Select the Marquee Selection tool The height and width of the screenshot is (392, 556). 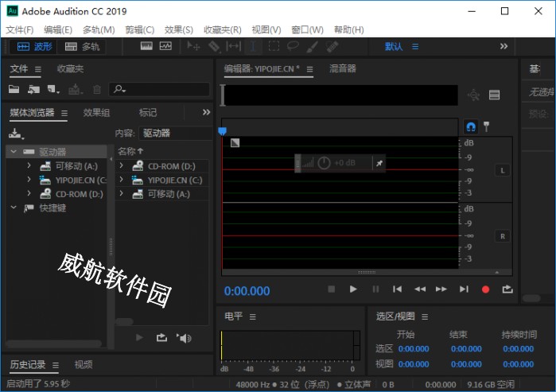pyautogui.click(x=274, y=46)
